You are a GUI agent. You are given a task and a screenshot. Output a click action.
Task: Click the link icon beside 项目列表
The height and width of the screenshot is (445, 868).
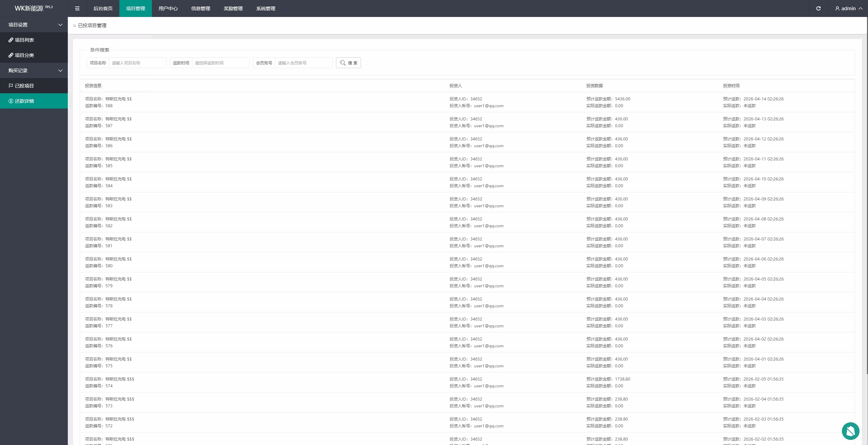point(11,40)
